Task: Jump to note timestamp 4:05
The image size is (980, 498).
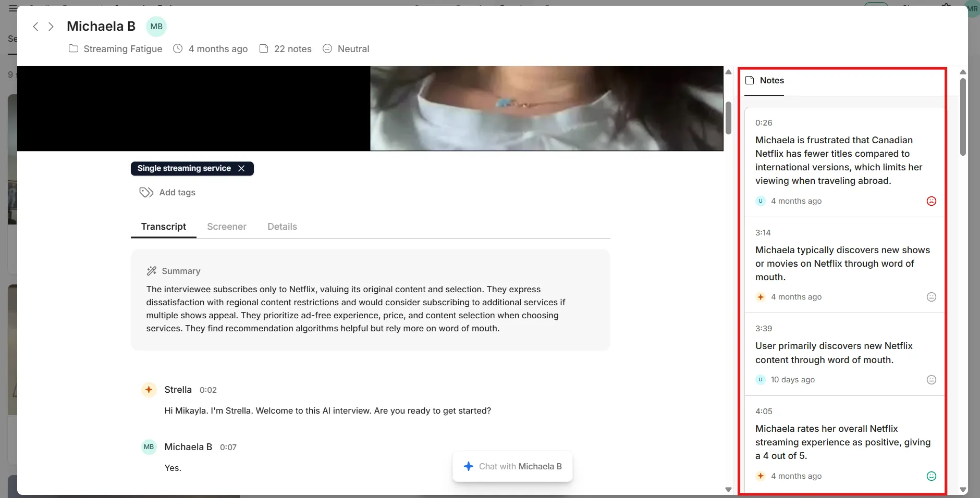Action: [764, 412]
